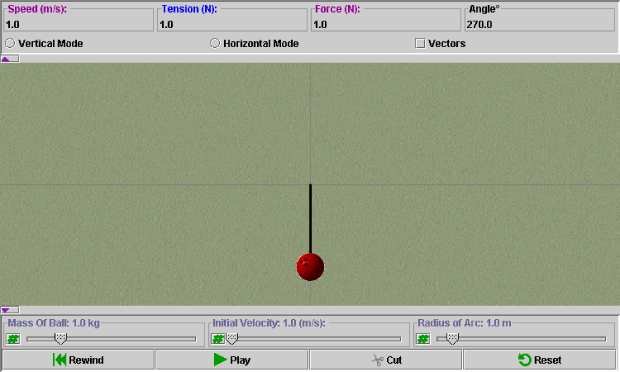
Task: Click the Initial Velocity slider thumb
Action: (232, 339)
